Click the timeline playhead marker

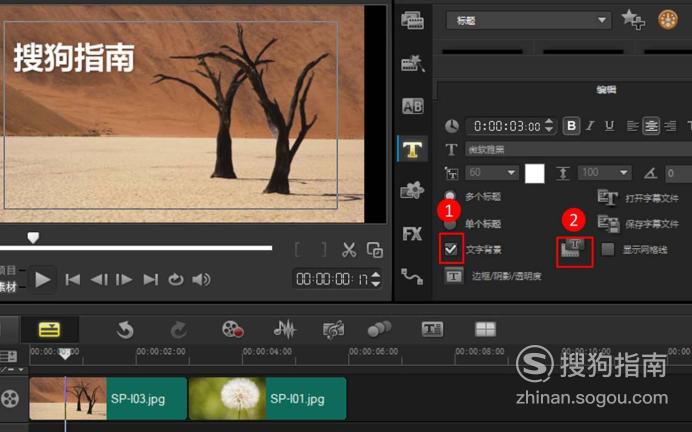coord(65,354)
